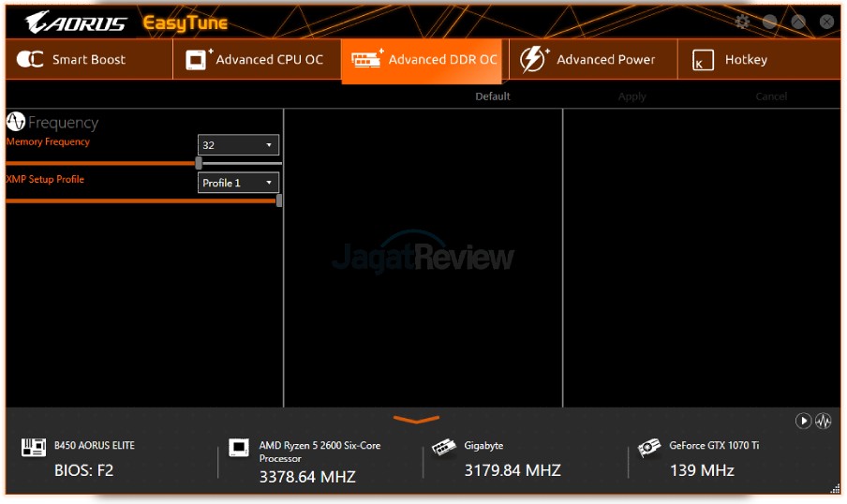Viewport: 847px width, 504px height.
Task: Click the CPU icon beside AMD Ryzen 5
Action: tap(239, 448)
